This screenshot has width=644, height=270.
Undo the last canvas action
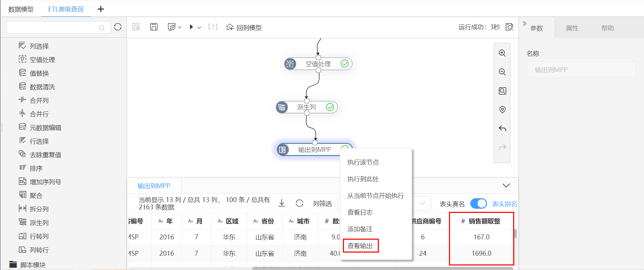point(502,129)
